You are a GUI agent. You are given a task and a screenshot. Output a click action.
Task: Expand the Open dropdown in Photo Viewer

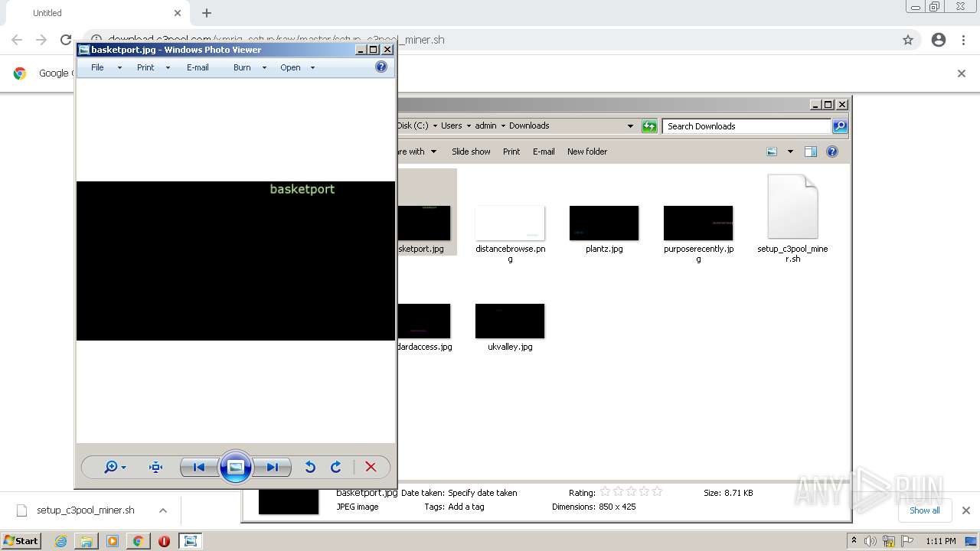click(312, 67)
